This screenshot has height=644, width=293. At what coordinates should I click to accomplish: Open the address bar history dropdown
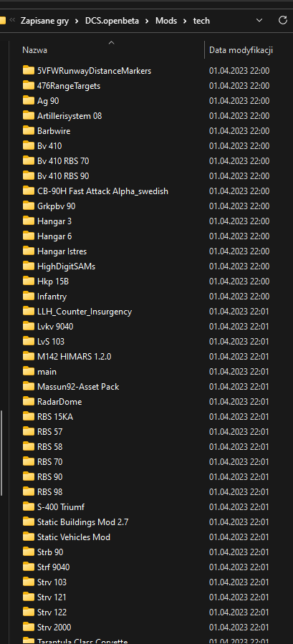[259, 20]
